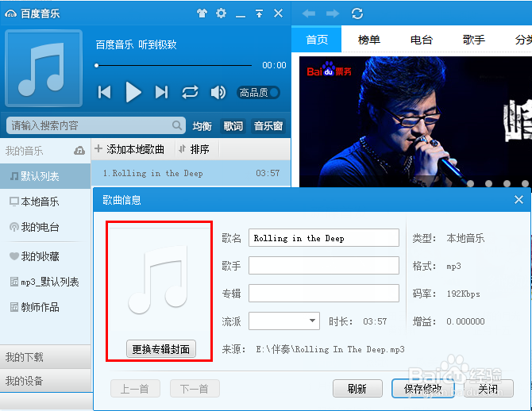Switch to the 歌手 tab

474,40
